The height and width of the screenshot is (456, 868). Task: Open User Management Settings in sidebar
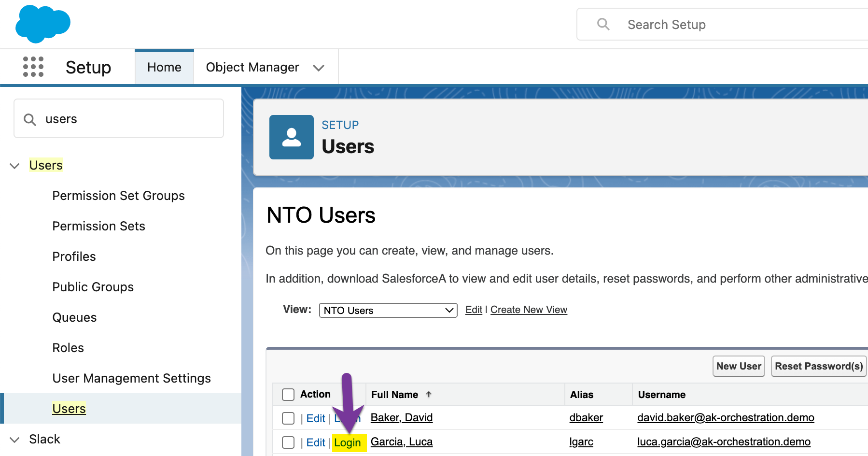tap(131, 378)
